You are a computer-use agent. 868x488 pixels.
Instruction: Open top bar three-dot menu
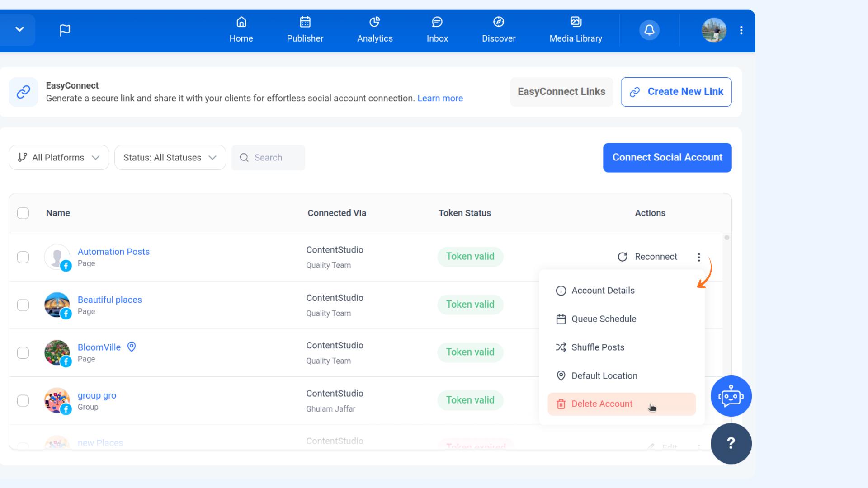[741, 30]
